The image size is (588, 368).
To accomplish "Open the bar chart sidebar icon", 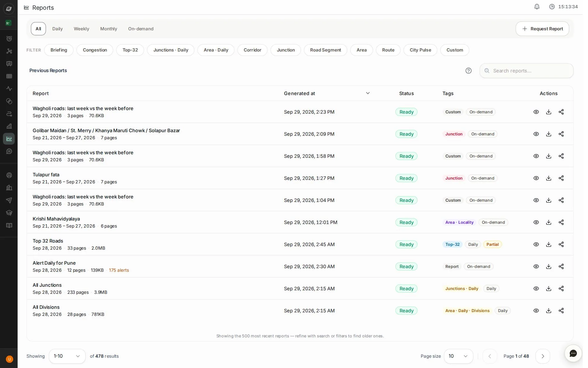I will (9, 126).
